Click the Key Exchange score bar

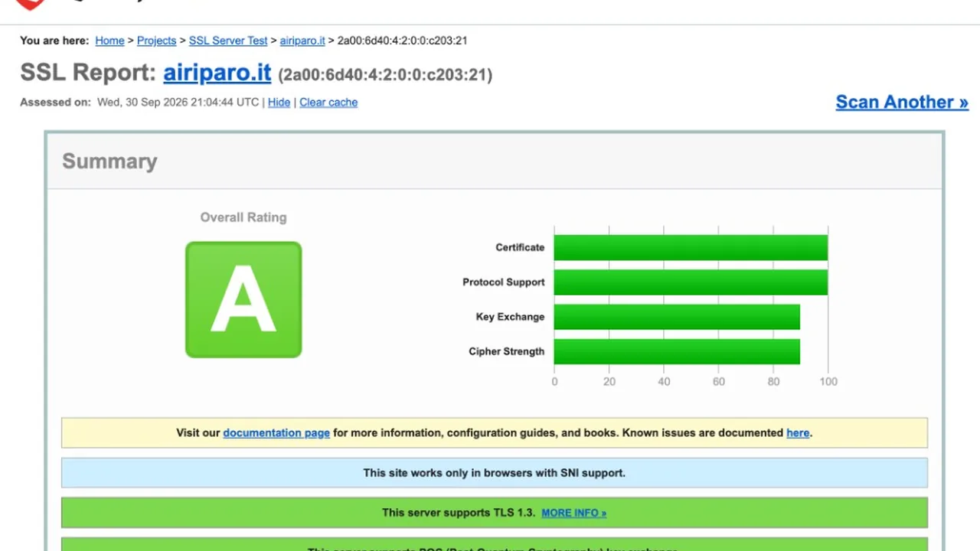pos(677,317)
